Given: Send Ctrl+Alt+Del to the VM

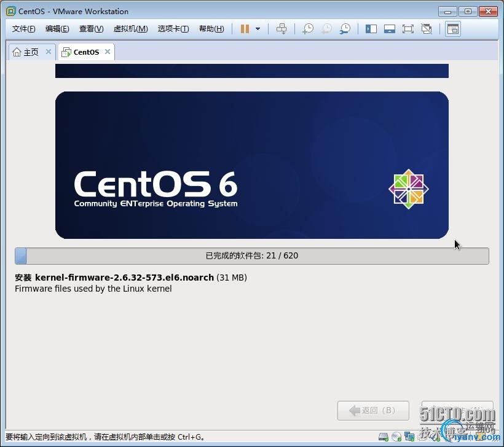Looking at the screenshot, I should (x=282, y=29).
